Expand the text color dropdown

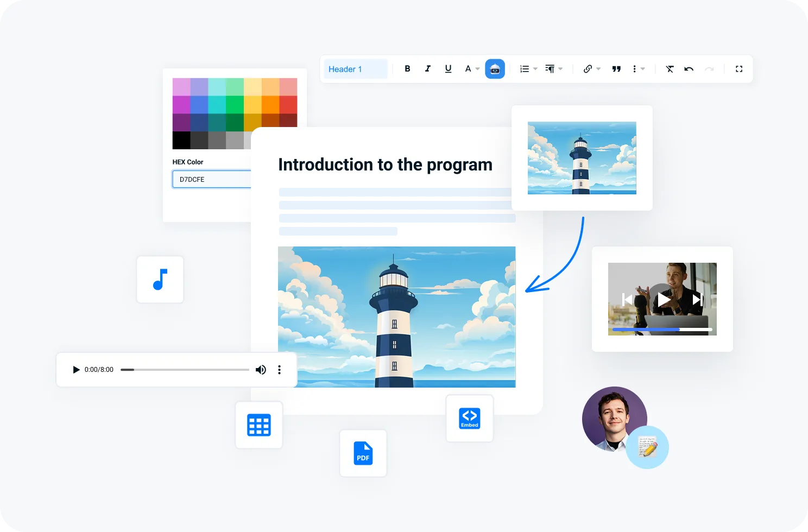(x=472, y=69)
